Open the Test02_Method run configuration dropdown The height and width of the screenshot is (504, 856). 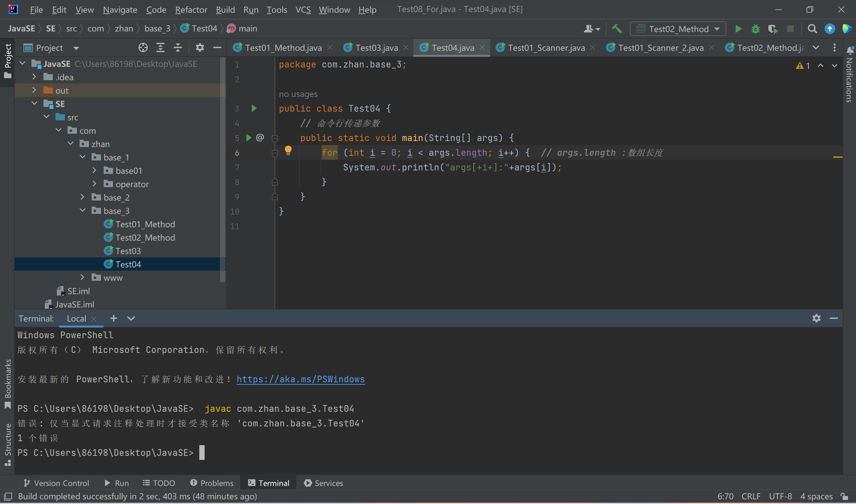[x=678, y=29]
